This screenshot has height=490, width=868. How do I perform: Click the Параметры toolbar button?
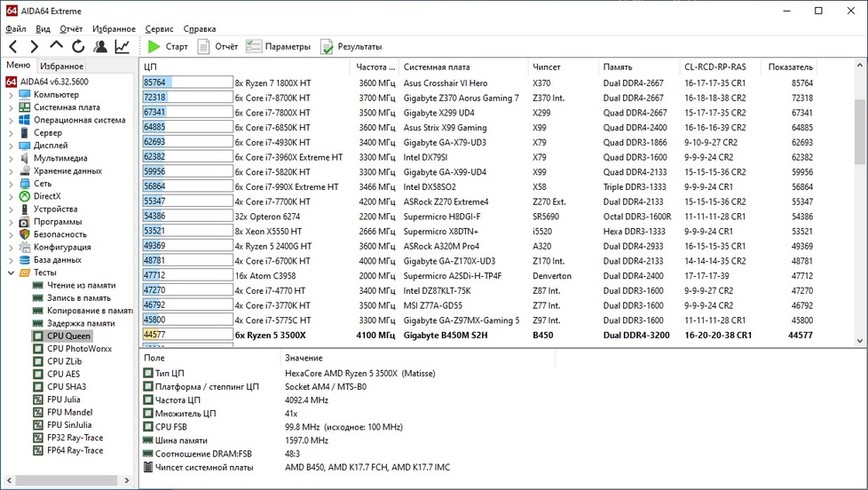point(279,46)
